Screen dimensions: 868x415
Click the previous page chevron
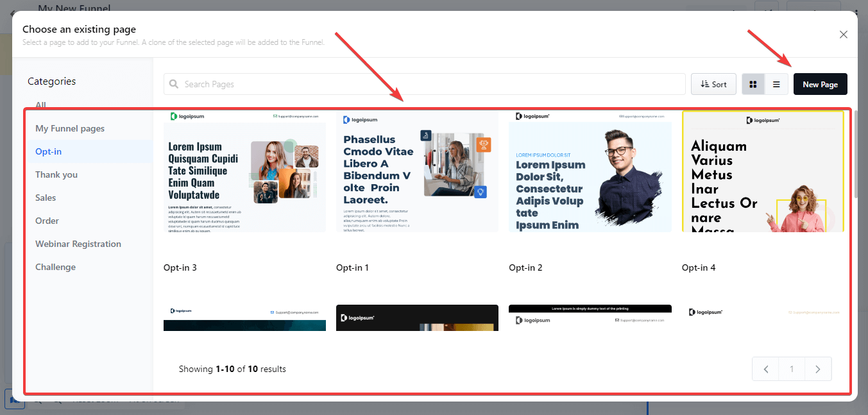[x=765, y=369]
